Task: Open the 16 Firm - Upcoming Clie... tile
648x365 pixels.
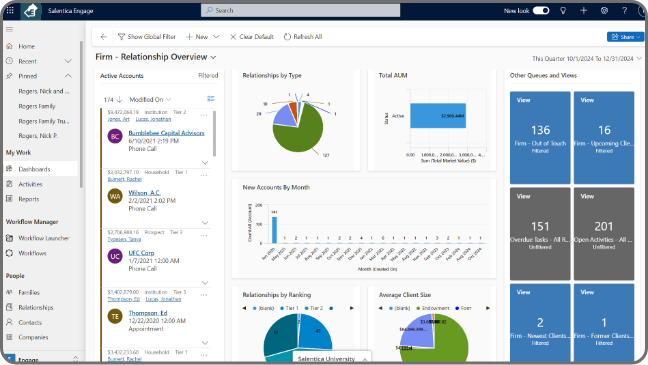Action: point(604,138)
